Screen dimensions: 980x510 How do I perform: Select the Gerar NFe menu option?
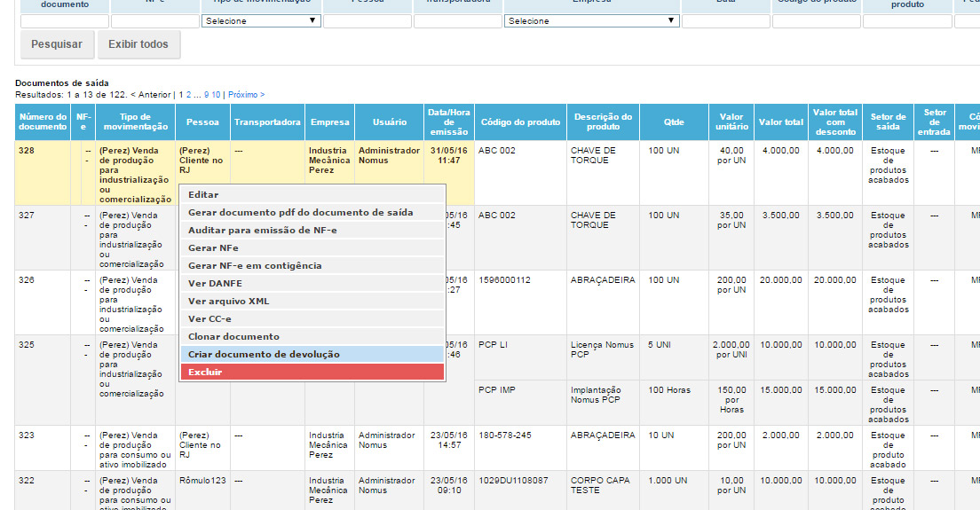click(x=213, y=247)
